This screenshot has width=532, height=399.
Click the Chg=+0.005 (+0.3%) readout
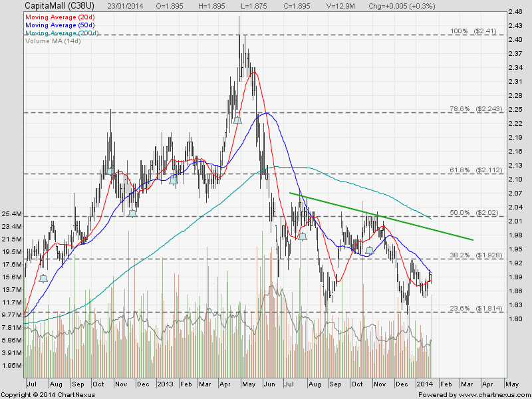tap(402, 6)
